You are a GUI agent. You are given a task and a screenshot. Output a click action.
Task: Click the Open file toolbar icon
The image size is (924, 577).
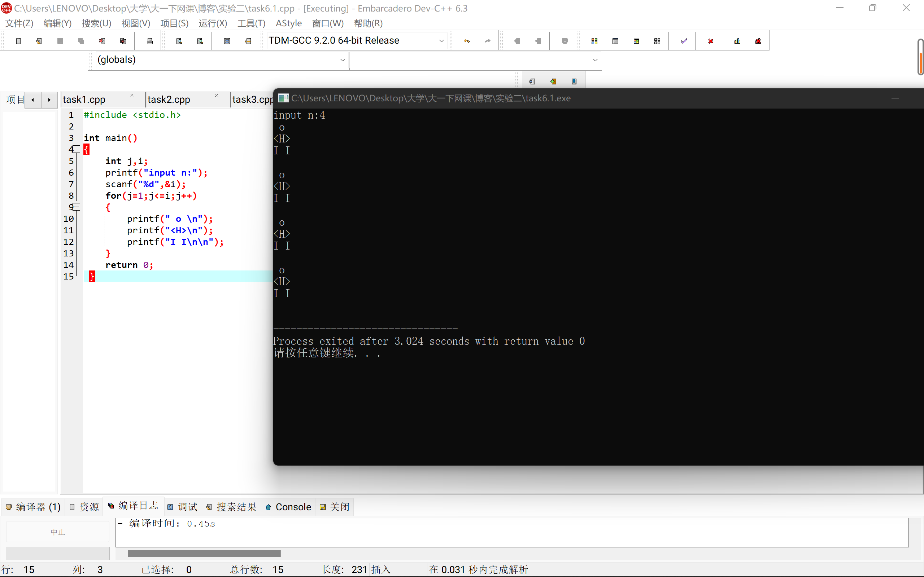39,41
